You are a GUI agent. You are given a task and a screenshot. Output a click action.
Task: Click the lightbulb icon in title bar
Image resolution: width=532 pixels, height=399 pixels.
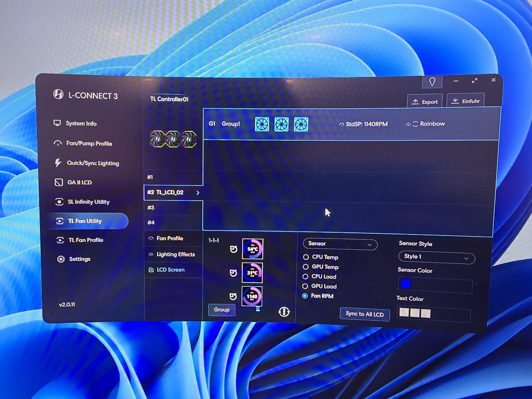pyautogui.click(x=432, y=82)
